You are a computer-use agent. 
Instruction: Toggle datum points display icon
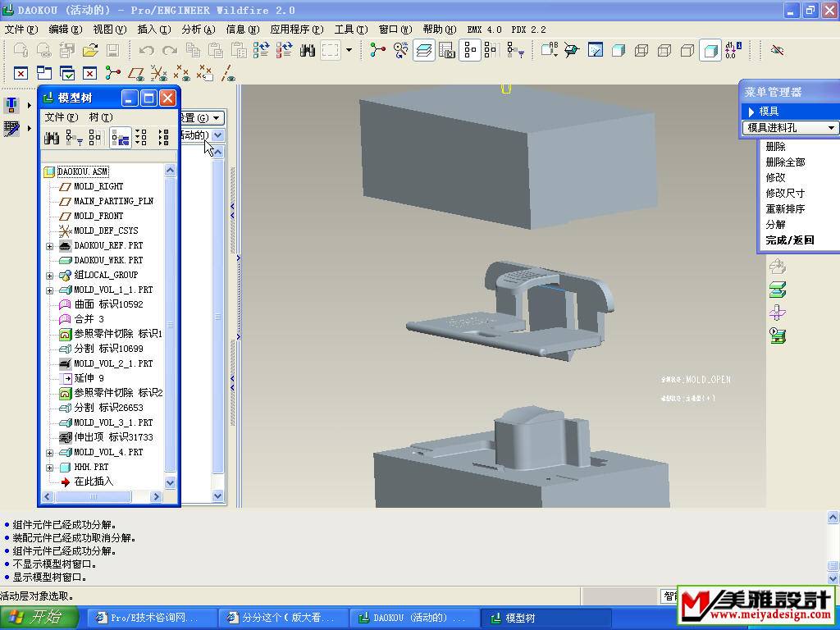182,73
